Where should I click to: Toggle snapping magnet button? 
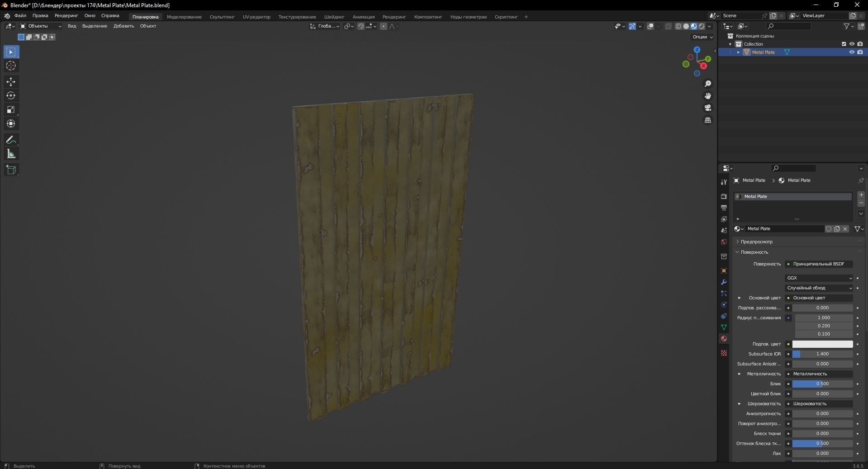tap(361, 26)
